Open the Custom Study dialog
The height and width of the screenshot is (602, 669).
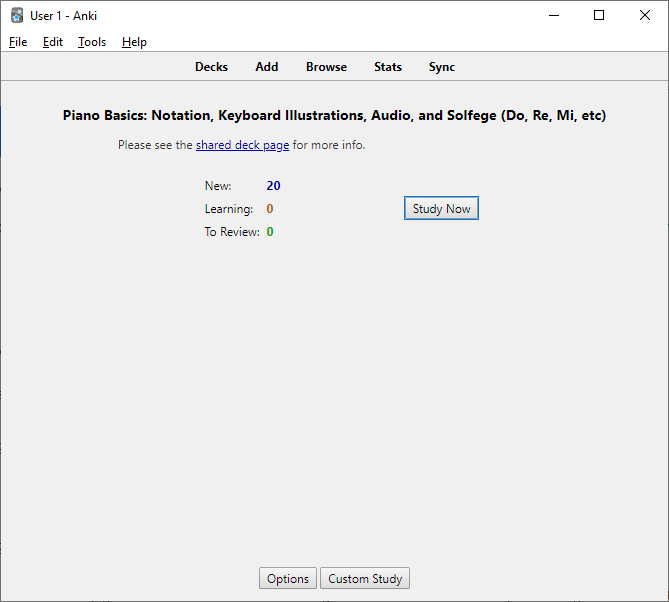(x=365, y=578)
